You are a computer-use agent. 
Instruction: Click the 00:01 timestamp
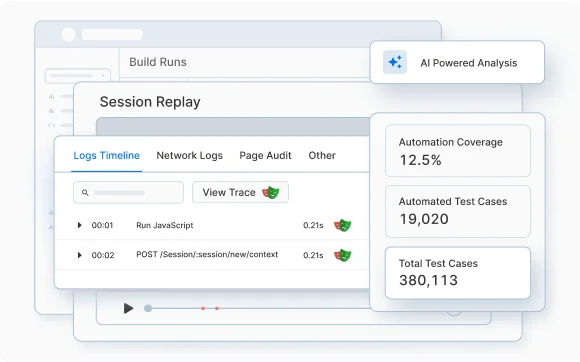click(x=102, y=225)
